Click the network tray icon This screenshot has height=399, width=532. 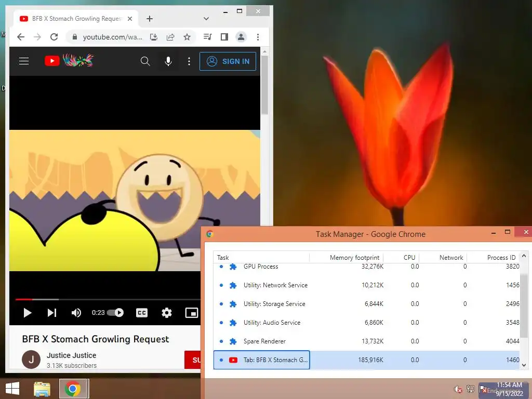point(471,389)
